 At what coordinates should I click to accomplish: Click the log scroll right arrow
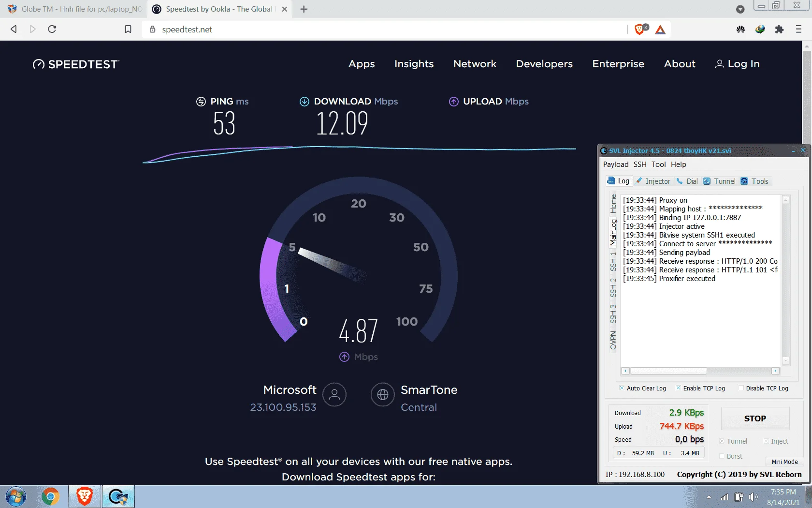coord(775,371)
